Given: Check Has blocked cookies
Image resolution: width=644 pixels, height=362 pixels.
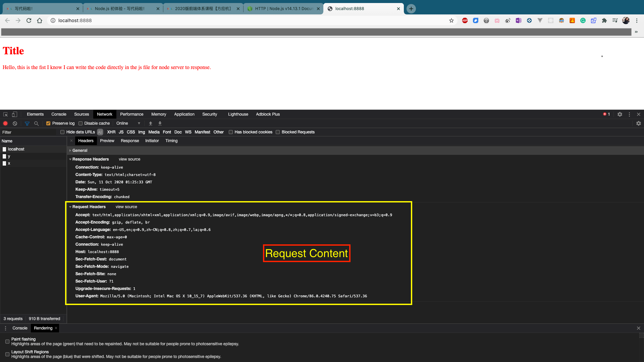Looking at the screenshot, I should point(231,132).
